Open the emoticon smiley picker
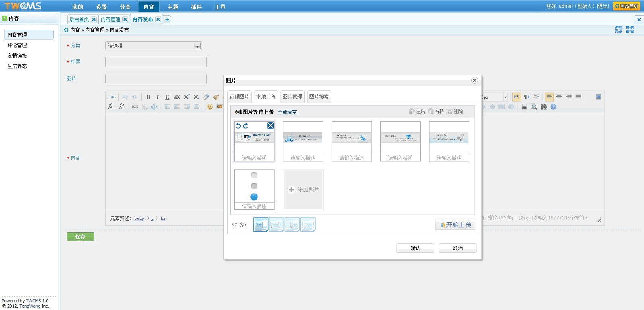The height and width of the screenshot is (310, 644). tap(210, 107)
